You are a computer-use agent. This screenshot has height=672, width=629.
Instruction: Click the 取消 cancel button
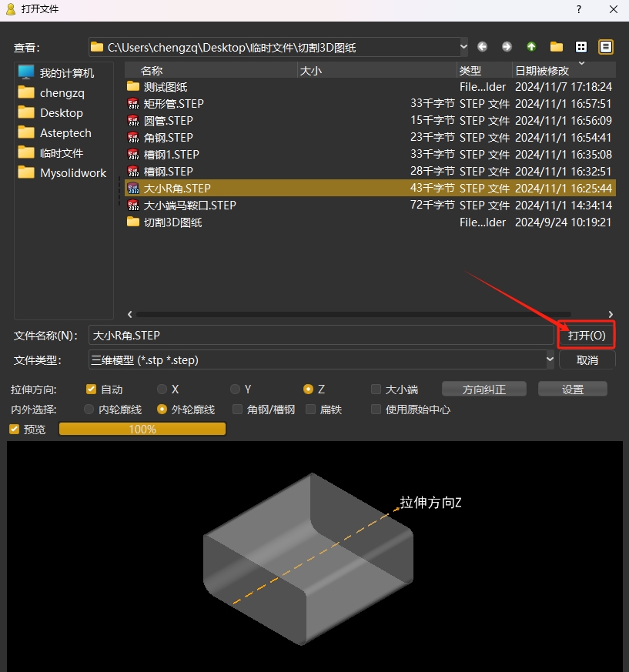[x=587, y=360]
